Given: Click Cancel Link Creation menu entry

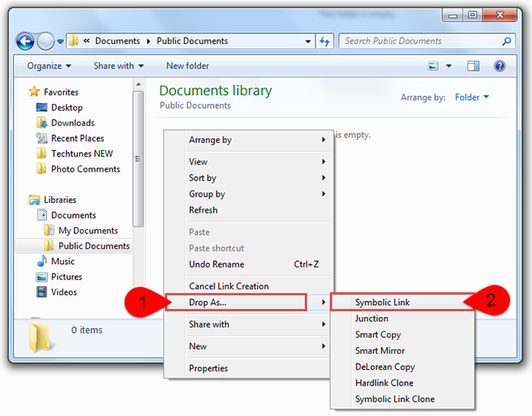Looking at the screenshot, I should pos(229,286).
